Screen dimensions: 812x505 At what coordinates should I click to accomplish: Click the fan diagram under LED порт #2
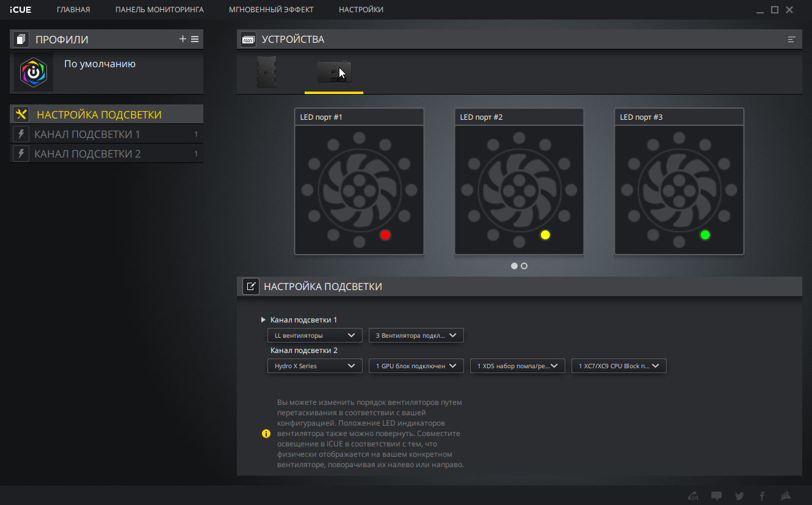[519, 190]
